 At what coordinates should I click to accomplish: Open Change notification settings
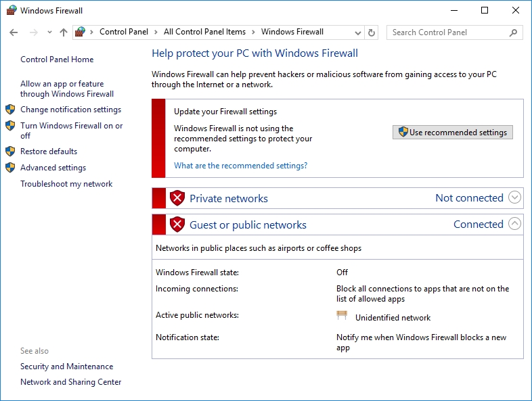(70, 110)
